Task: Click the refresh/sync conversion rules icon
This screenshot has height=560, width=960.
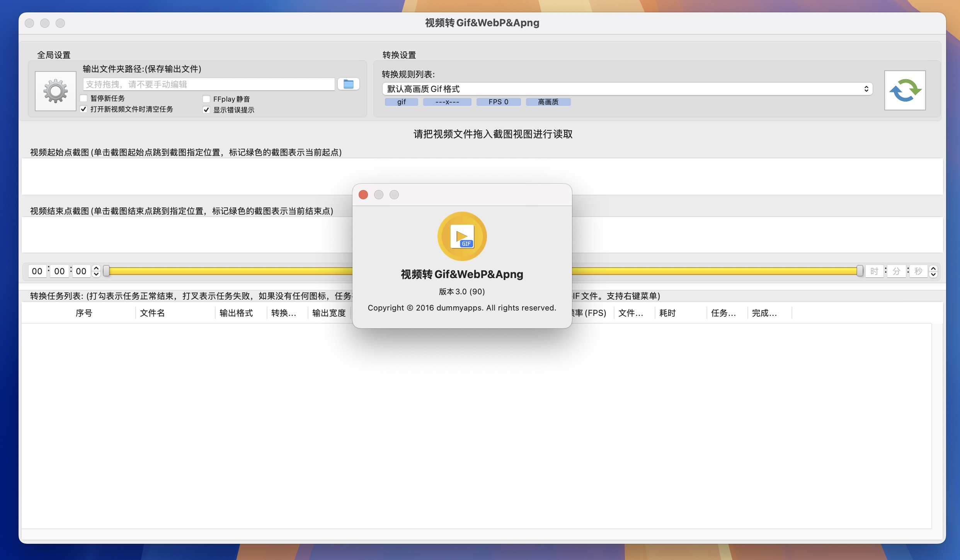Action: tap(905, 89)
